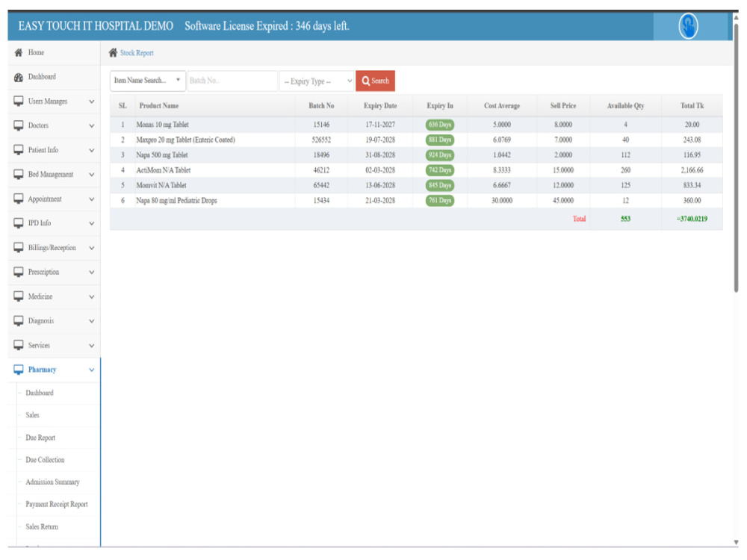Click the page vertical scrollbar
This screenshot has height=560, width=747.
736,157
